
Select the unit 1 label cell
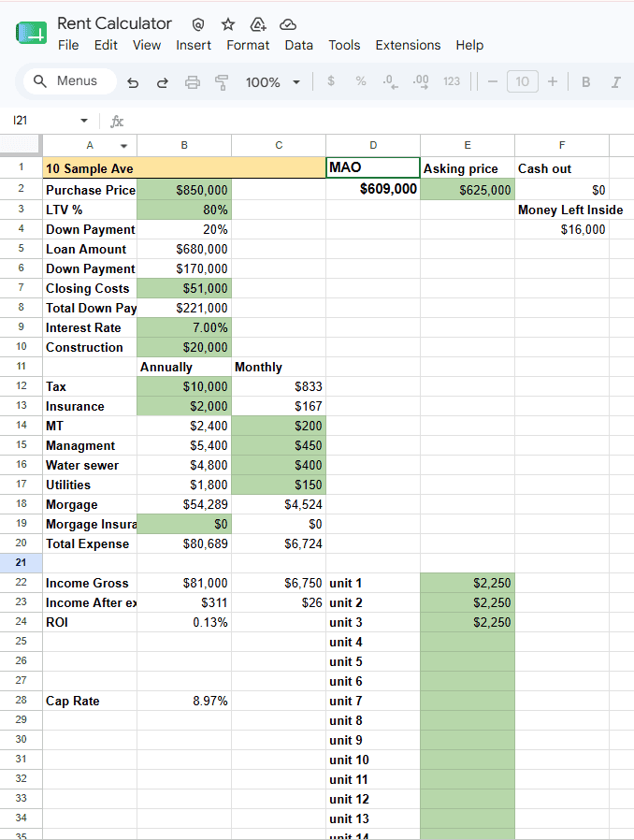click(x=373, y=583)
